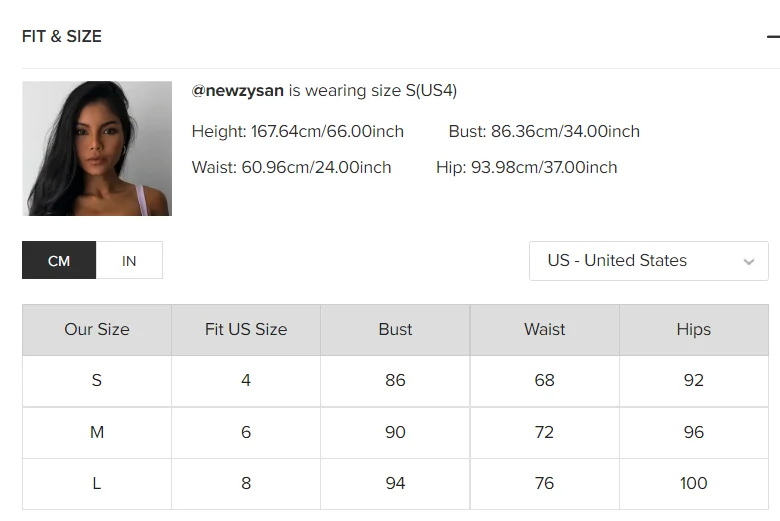
Task: Click the Hips column header
Action: [693, 329]
